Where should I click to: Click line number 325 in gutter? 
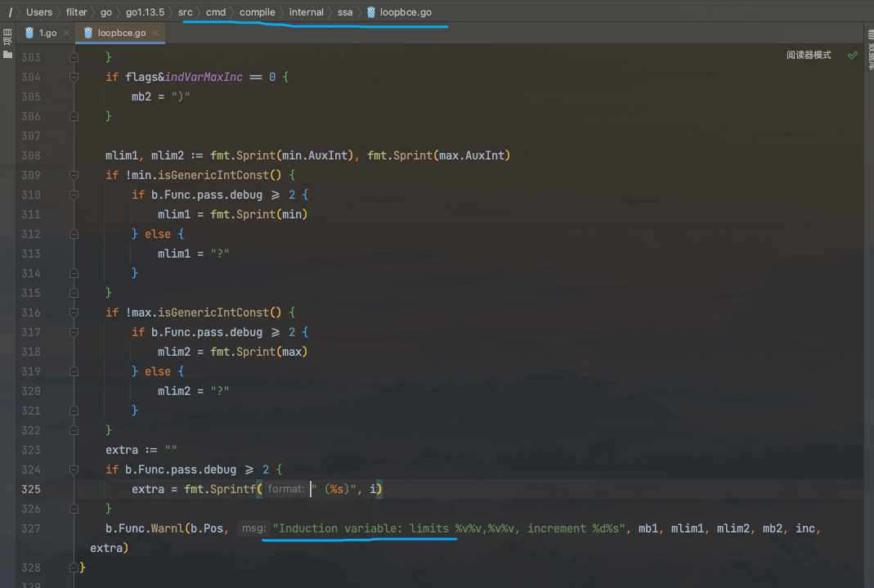coord(30,489)
